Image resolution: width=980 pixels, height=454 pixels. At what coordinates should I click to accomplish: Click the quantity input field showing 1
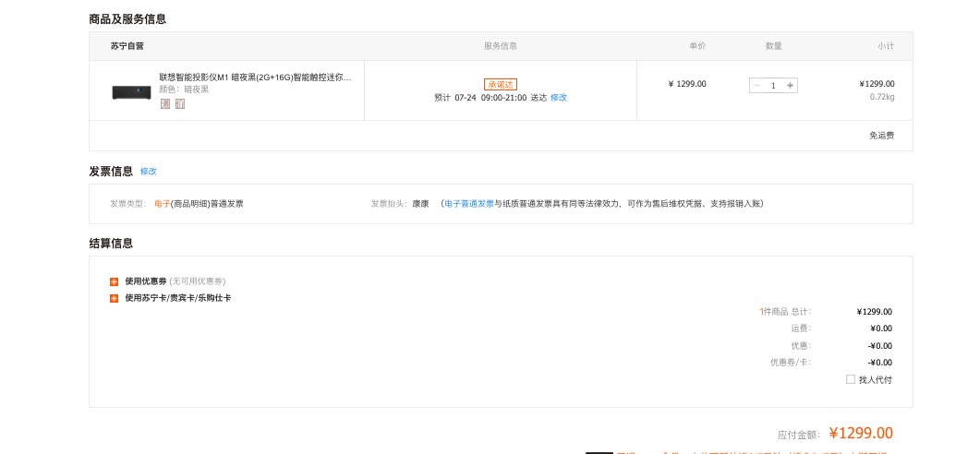point(773,86)
